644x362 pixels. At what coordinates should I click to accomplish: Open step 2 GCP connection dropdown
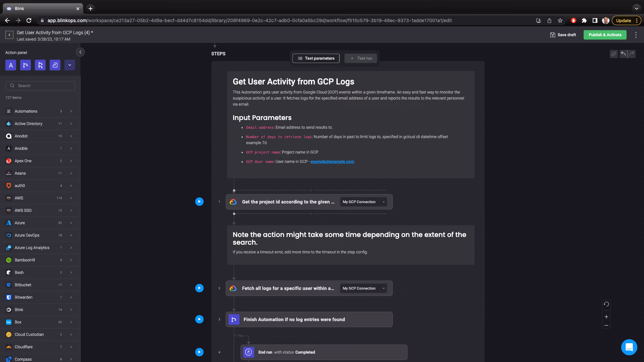pyautogui.click(x=364, y=289)
